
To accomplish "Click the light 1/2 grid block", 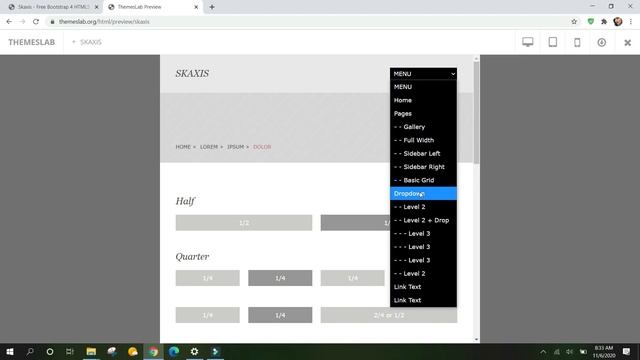I will (244, 223).
